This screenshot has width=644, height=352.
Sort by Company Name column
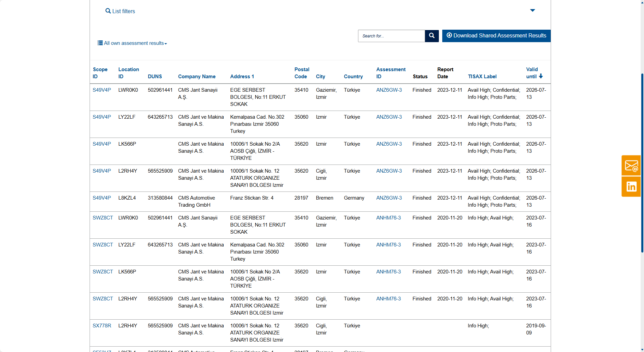point(197,77)
